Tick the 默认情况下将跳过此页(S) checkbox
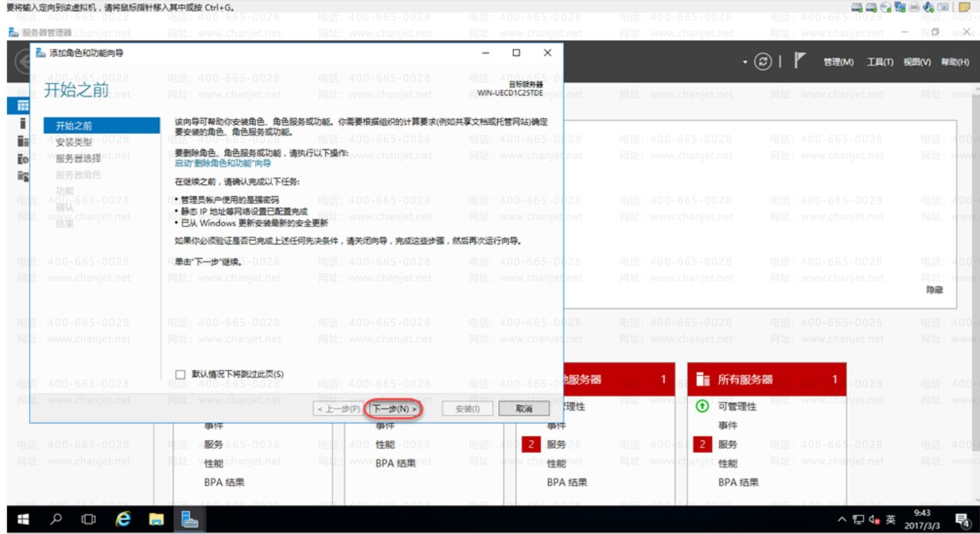 180,375
